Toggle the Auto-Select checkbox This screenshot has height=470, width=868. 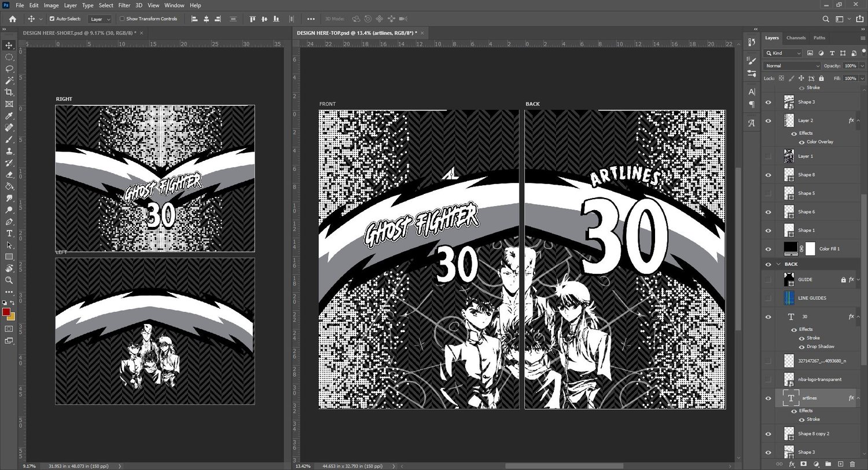(52, 19)
